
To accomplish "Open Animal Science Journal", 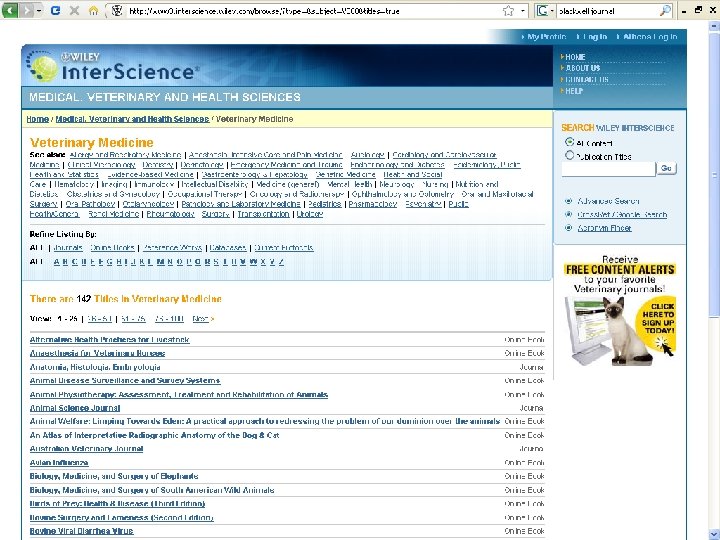I will 75,408.
